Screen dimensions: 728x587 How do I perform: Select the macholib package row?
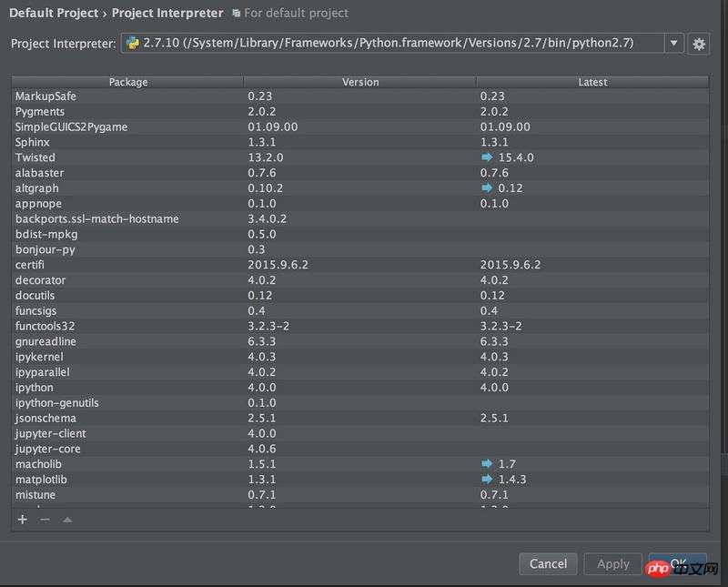(x=360, y=464)
